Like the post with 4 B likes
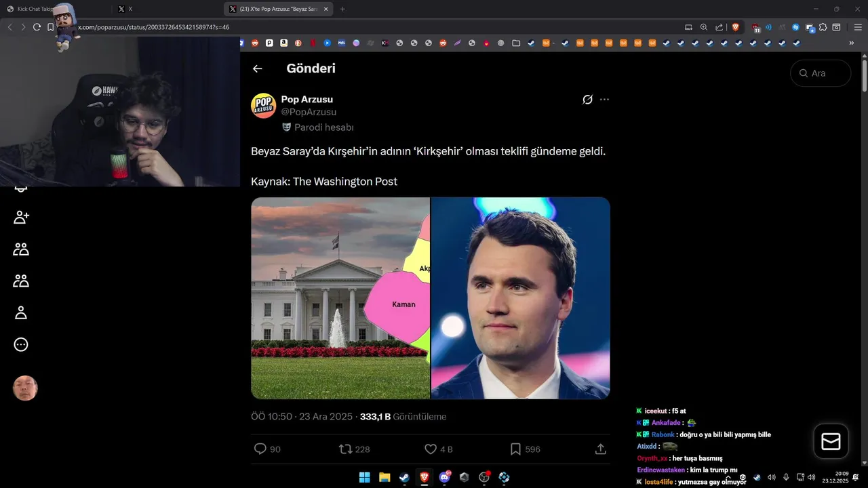The height and width of the screenshot is (488, 868). [430, 449]
